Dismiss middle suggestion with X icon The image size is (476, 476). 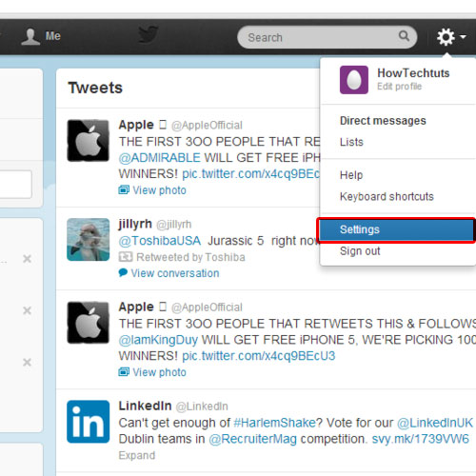[x=28, y=310]
